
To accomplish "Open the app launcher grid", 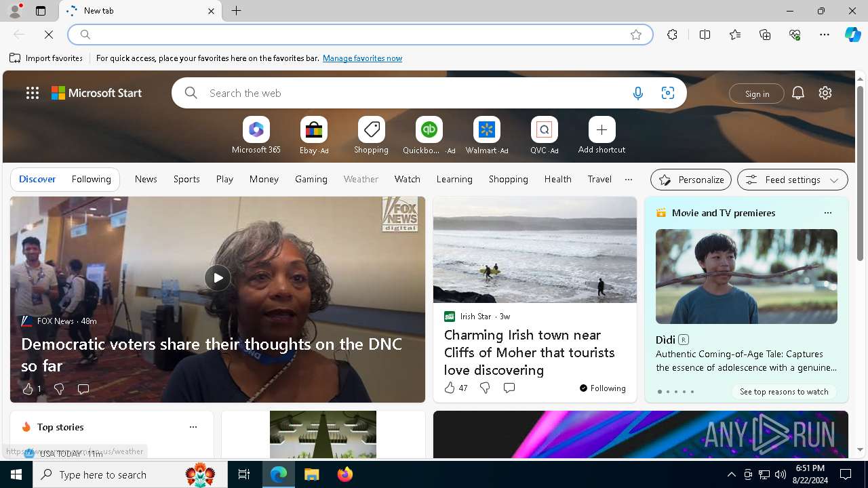I will [x=33, y=93].
